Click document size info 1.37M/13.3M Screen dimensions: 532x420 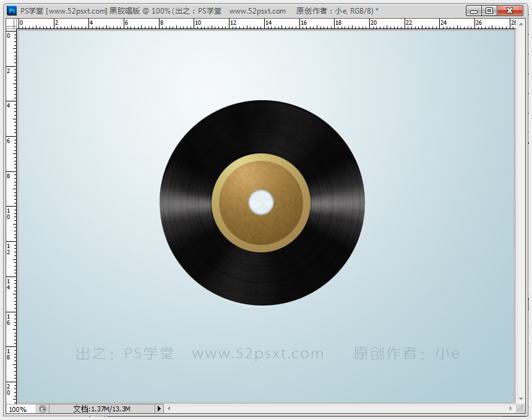pyautogui.click(x=102, y=409)
